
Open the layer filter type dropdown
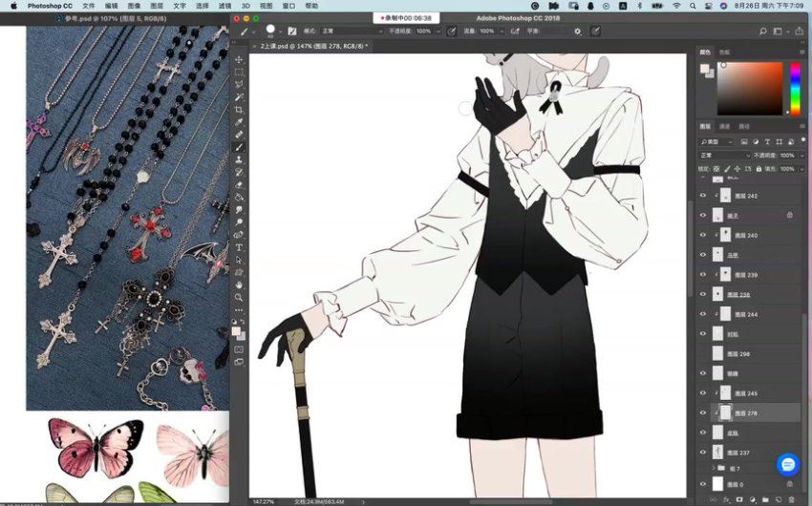tap(717, 141)
